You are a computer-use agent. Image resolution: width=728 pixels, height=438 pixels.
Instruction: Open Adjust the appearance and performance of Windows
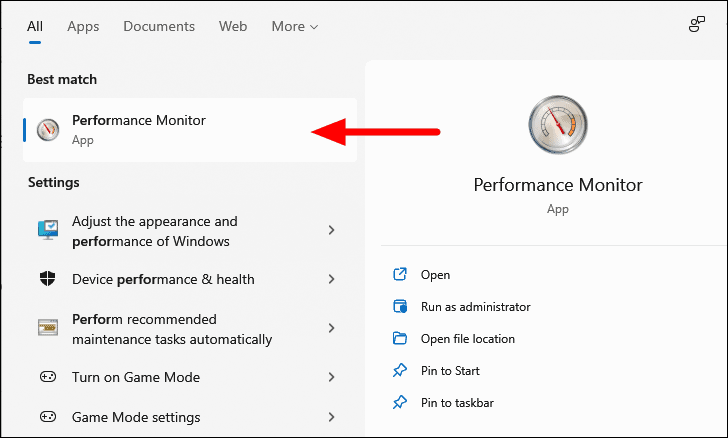(190, 231)
